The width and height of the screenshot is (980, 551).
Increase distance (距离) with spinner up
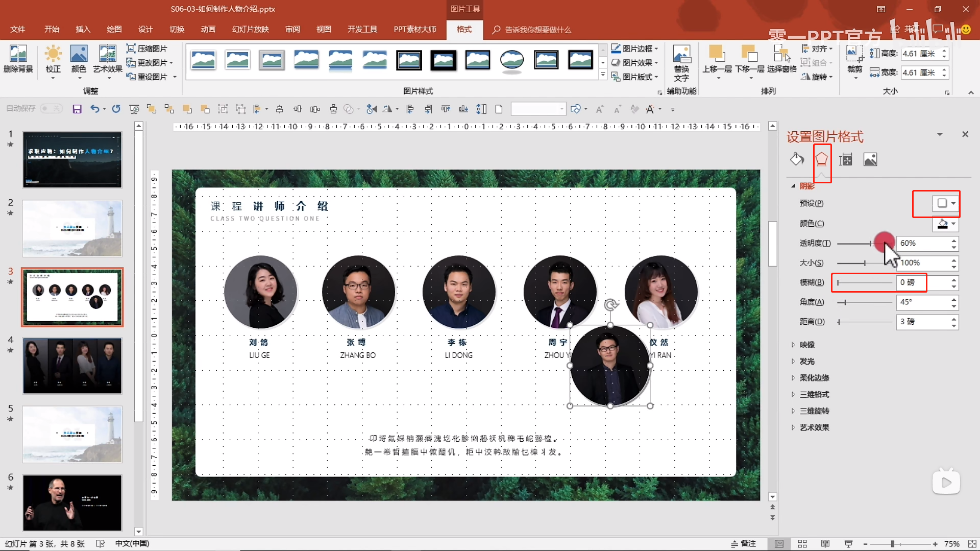[954, 319]
